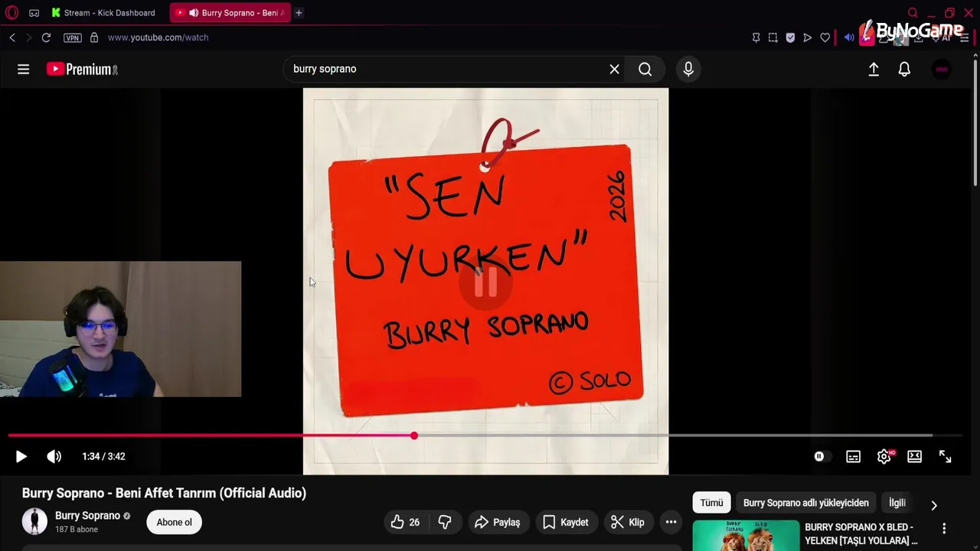
Task: Open the YouTube guide hamburger menu
Action: click(x=24, y=69)
